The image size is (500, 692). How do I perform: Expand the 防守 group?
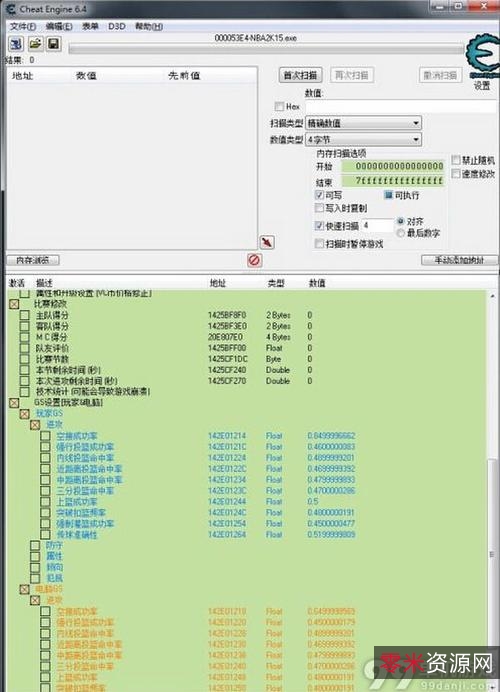(35, 545)
